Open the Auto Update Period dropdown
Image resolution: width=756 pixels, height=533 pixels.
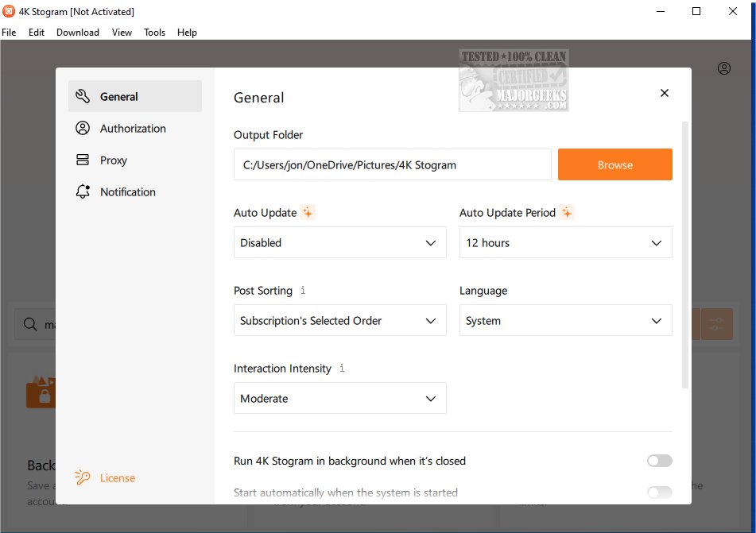565,243
